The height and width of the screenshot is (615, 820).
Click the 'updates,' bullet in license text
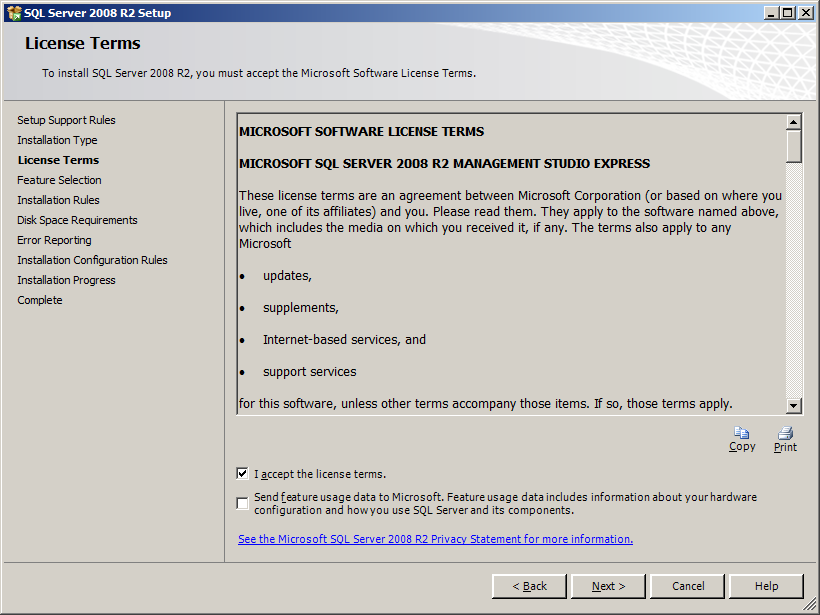287,276
